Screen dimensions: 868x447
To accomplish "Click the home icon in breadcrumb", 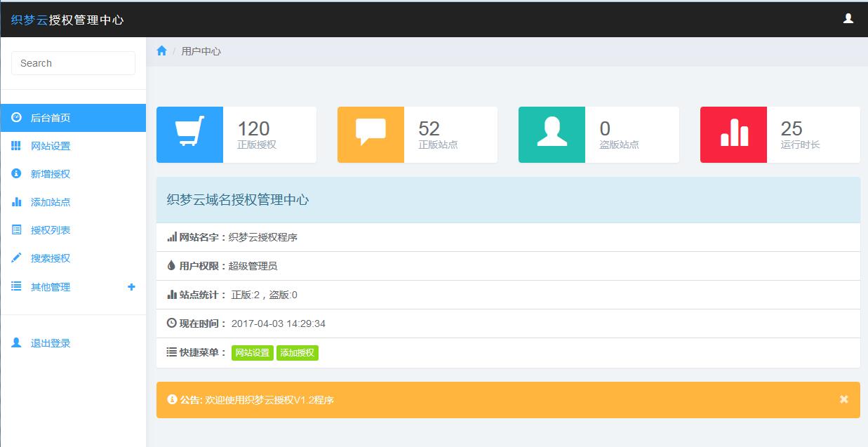I will click(161, 51).
